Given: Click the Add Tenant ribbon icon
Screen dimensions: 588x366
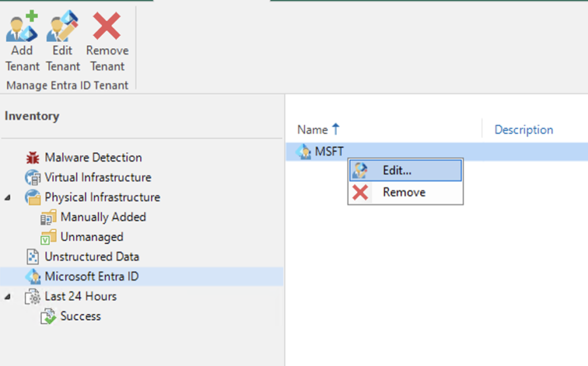Looking at the screenshot, I should [22, 27].
